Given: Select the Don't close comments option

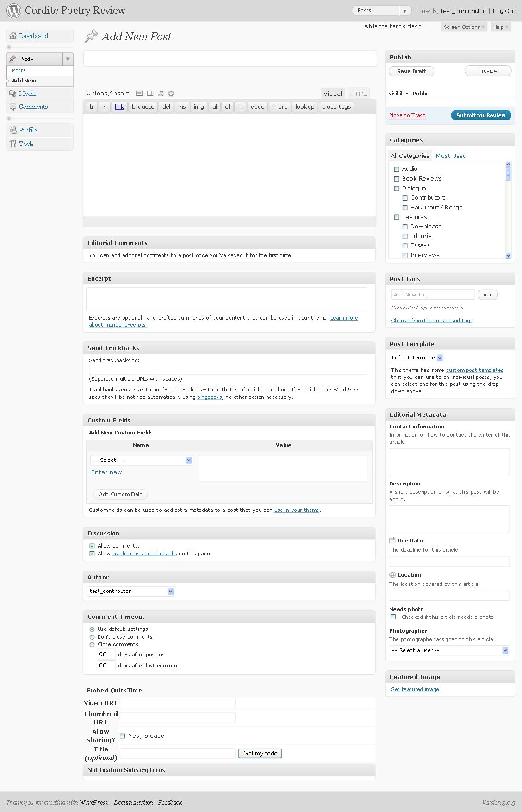Looking at the screenshot, I should click(92, 637).
